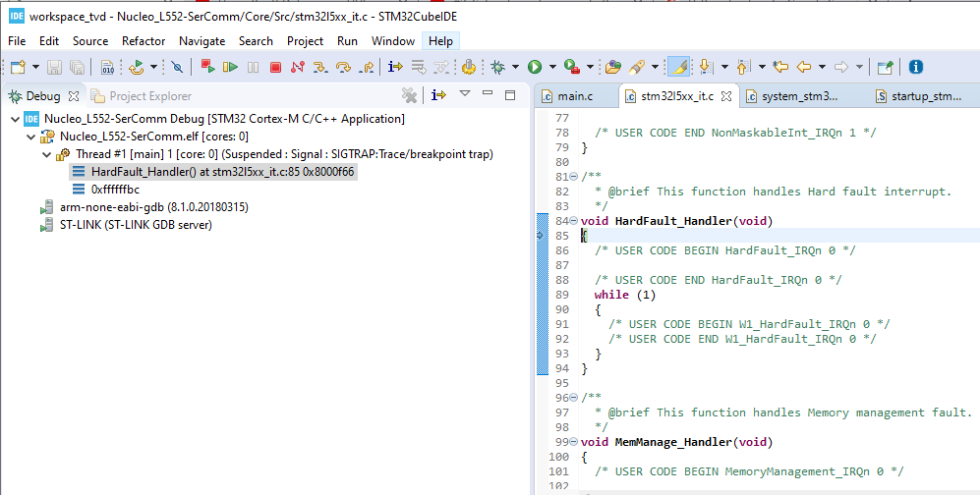This screenshot has height=495, width=980.
Task: Open the Help menu
Action: click(x=440, y=41)
